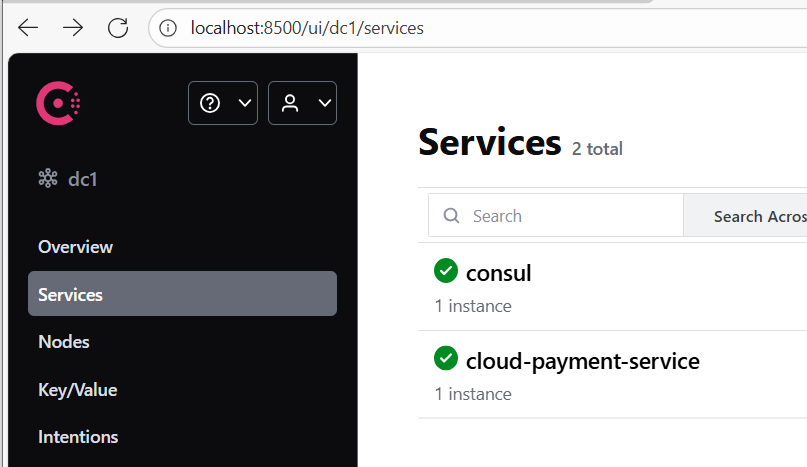Open the consul service

[x=498, y=273]
